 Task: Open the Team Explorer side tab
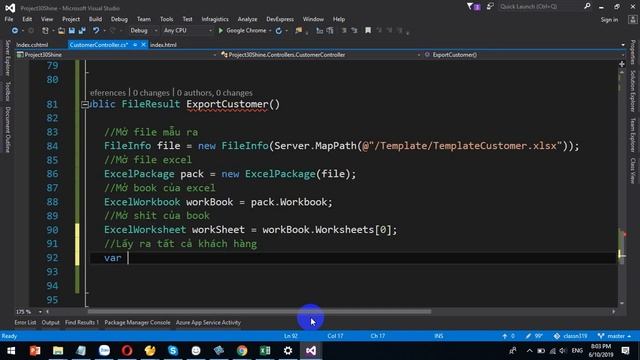(x=633, y=135)
